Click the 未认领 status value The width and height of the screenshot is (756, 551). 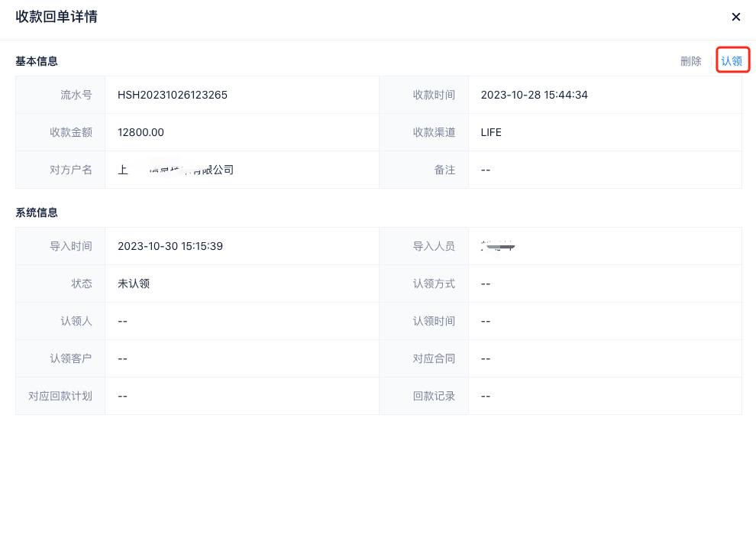[134, 284]
